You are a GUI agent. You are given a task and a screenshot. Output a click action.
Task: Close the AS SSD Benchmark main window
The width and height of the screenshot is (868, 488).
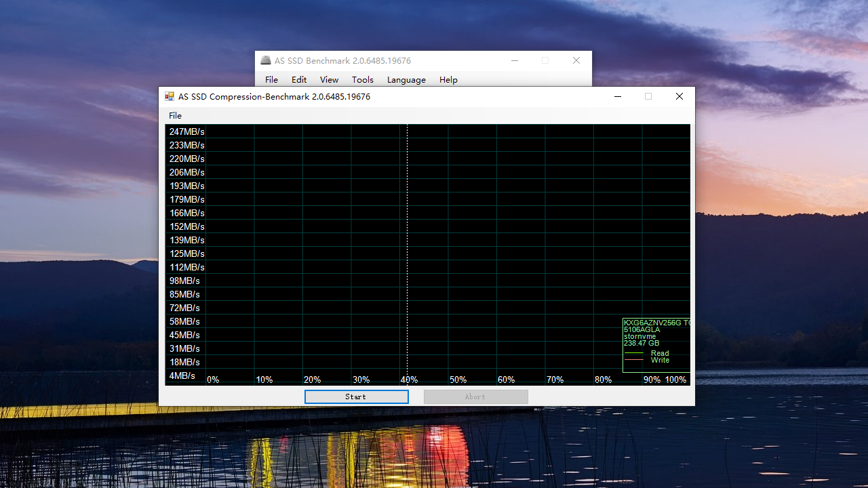[x=576, y=60]
